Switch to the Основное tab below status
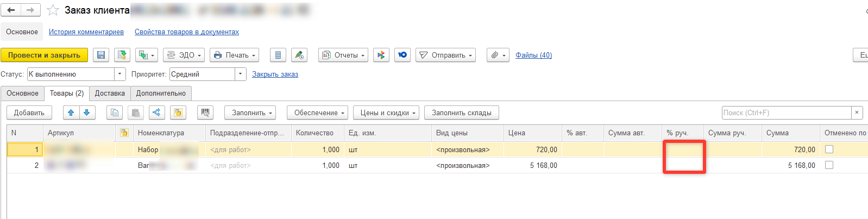 coord(22,93)
